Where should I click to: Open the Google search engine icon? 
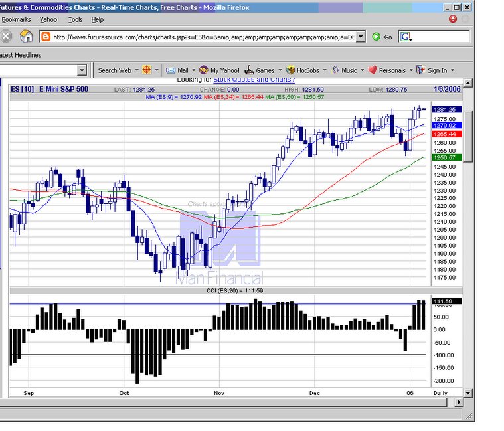(406, 37)
